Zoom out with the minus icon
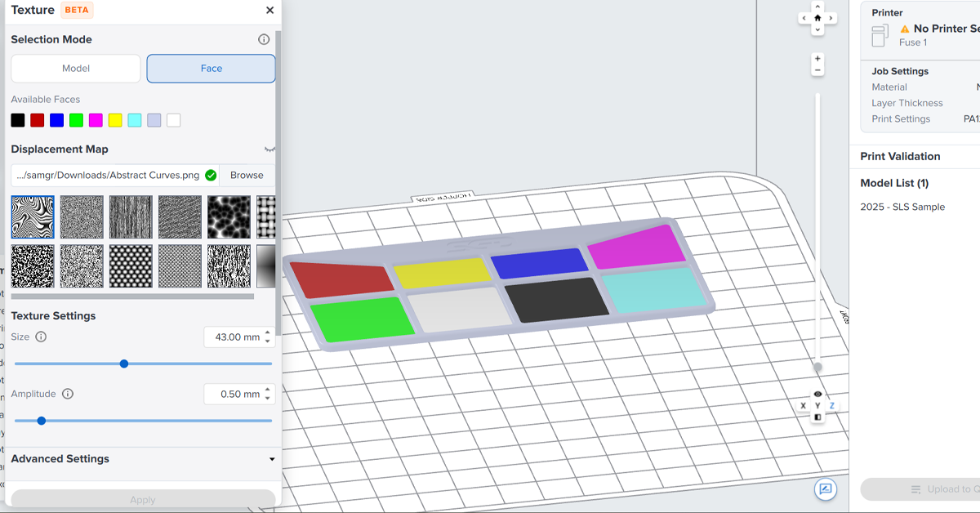Viewport: 980px width, 513px height. pos(817,71)
